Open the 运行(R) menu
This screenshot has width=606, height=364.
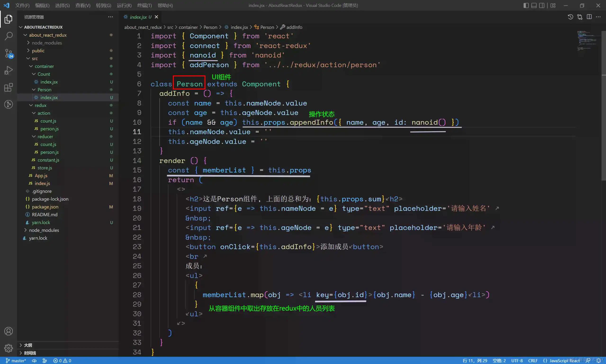click(124, 5)
